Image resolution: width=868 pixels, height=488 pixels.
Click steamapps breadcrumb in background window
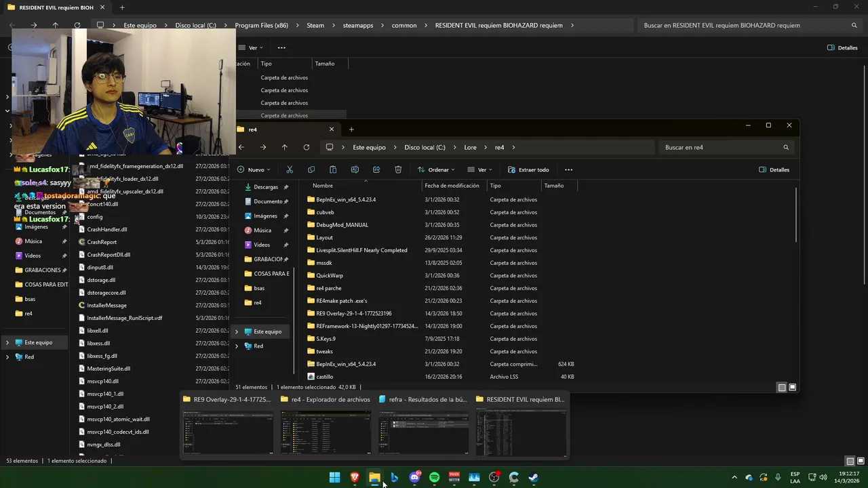click(x=358, y=25)
